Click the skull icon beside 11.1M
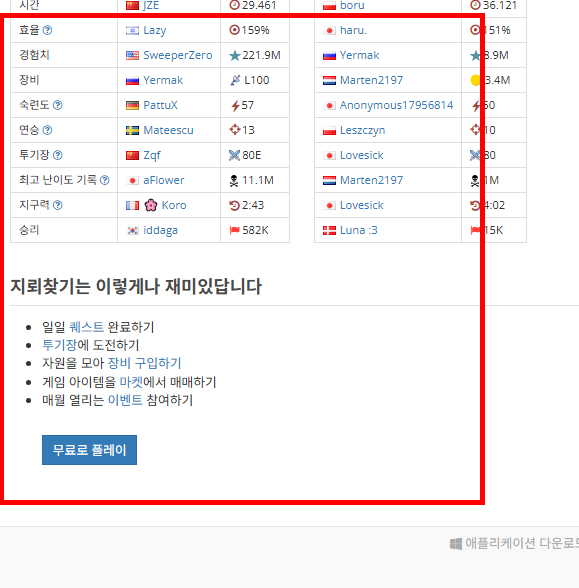579x588 pixels. (x=234, y=181)
